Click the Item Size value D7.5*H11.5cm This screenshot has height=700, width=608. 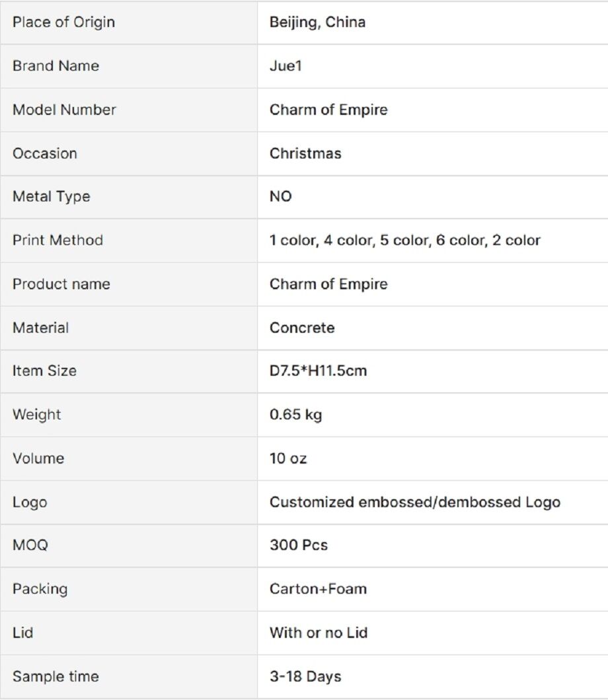318,371
